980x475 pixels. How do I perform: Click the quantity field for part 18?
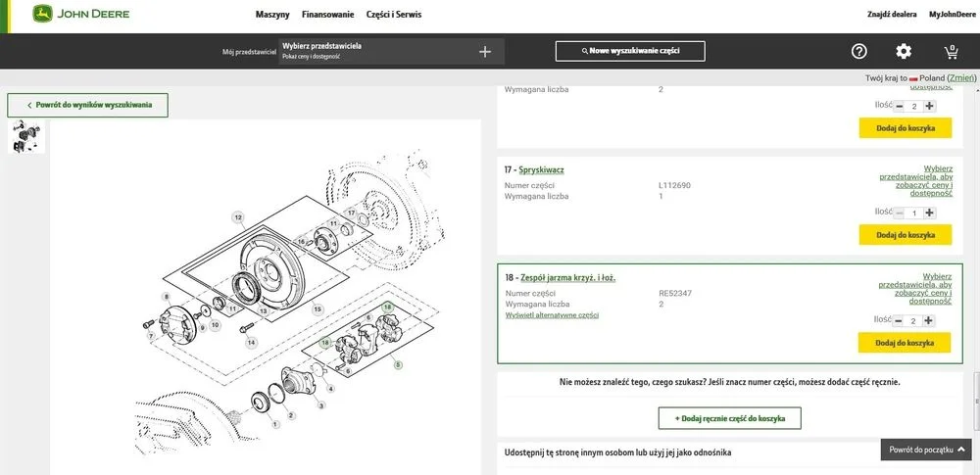tap(914, 320)
